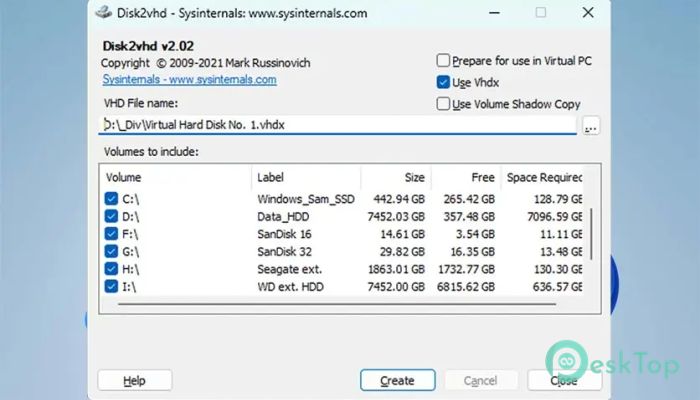
Task: Click the 265.42 GB free value
Action: [469, 199]
